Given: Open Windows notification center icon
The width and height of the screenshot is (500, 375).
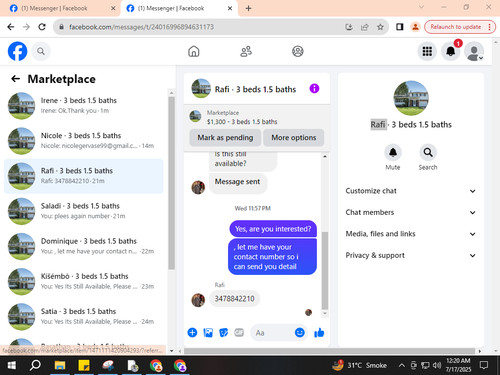Looking at the screenshot, I should [x=484, y=365].
